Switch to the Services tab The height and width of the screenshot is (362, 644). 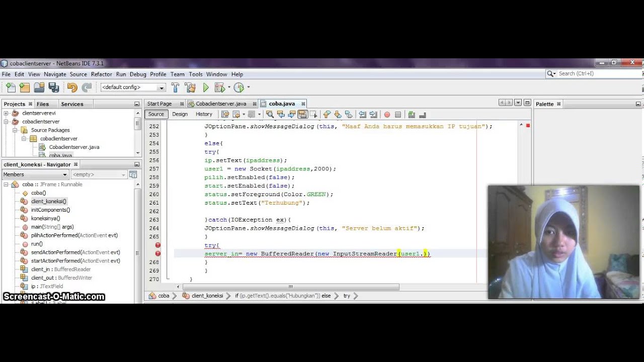point(72,104)
